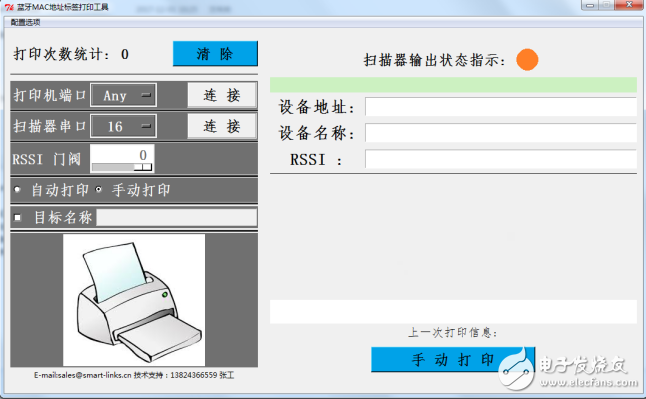Click the last print info white box
The image size is (646, 399).
(x=453, y=312)
